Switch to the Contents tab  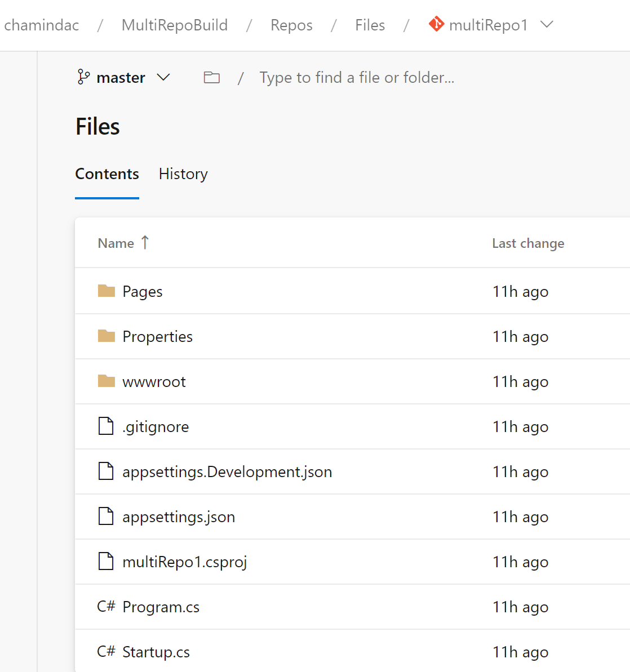coord(107,173)
